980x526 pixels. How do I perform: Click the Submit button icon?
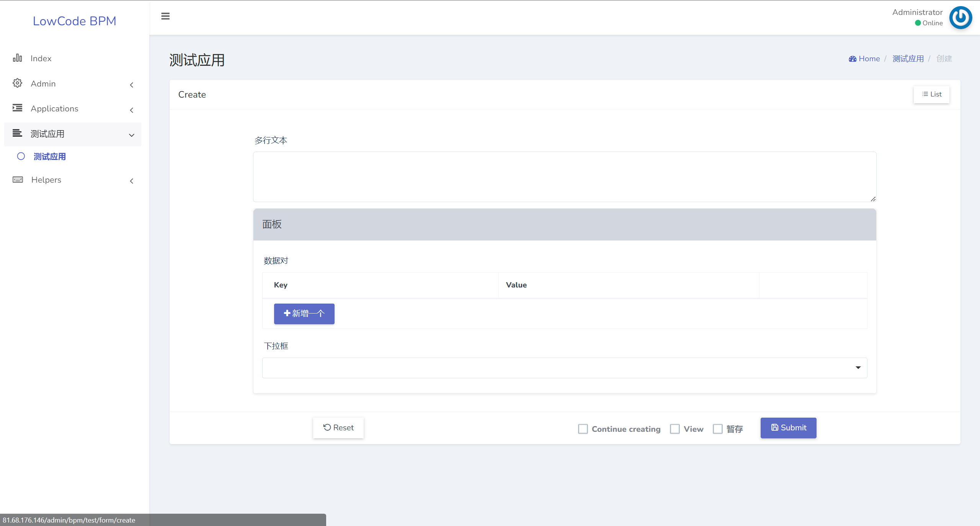[x=774, y=428]
